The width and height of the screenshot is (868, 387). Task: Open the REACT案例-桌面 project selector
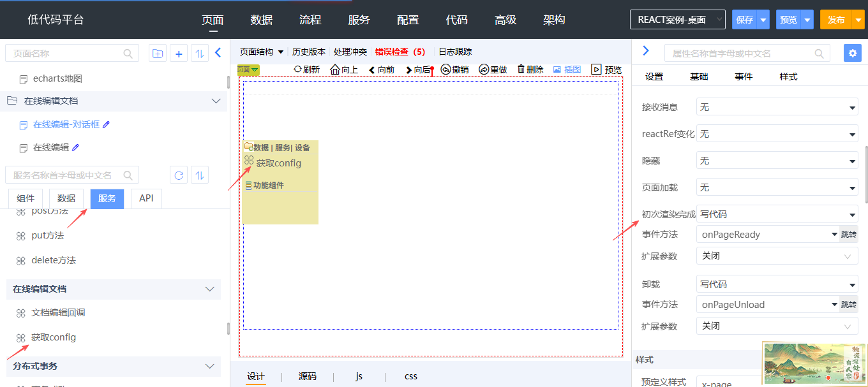(x=677, y=20)
